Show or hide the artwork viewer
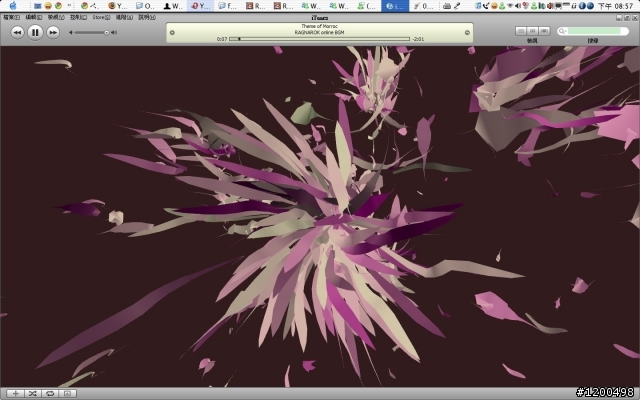Screen dimensions: 640x400 click(x=67, y=393)
